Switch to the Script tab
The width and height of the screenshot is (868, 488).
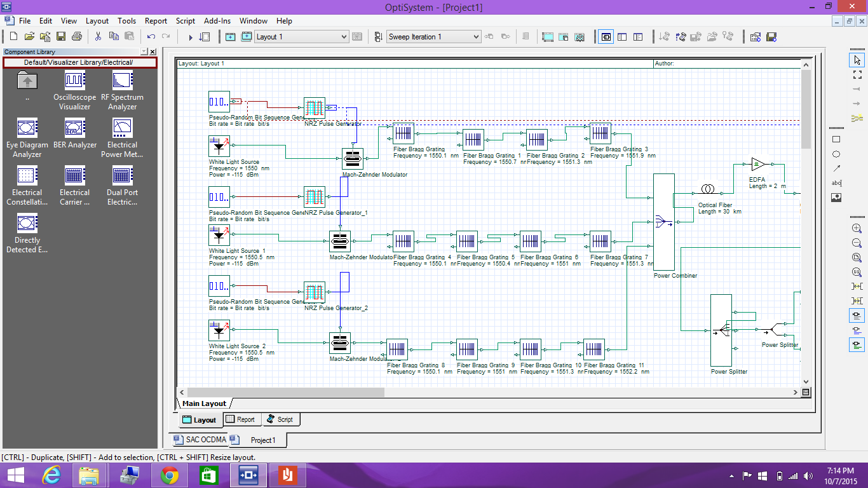point(280,419)
